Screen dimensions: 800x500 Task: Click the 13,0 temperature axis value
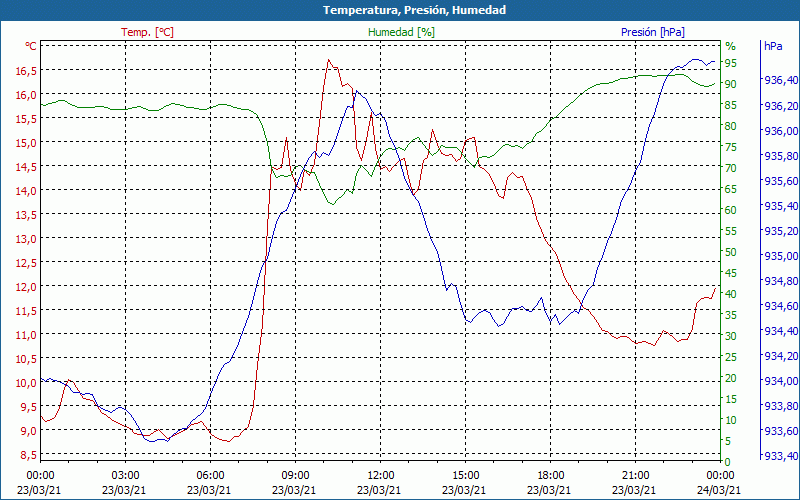tap(26, 238)
